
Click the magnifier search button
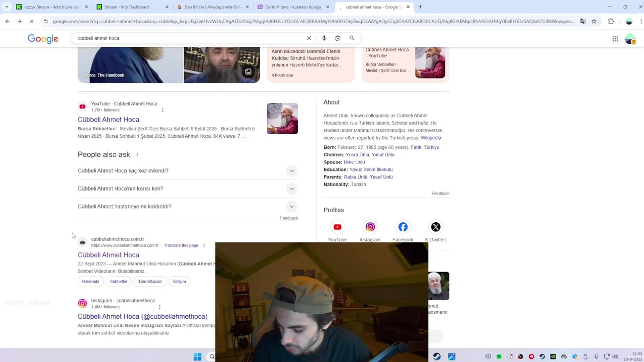352,38
